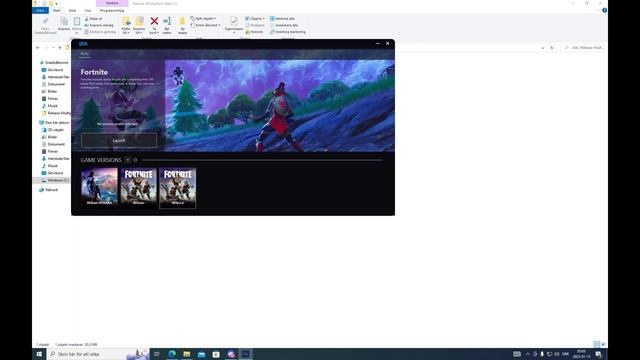Select Nätverk in the navigation pane
The image size is (640, 360).
point(49,190)
